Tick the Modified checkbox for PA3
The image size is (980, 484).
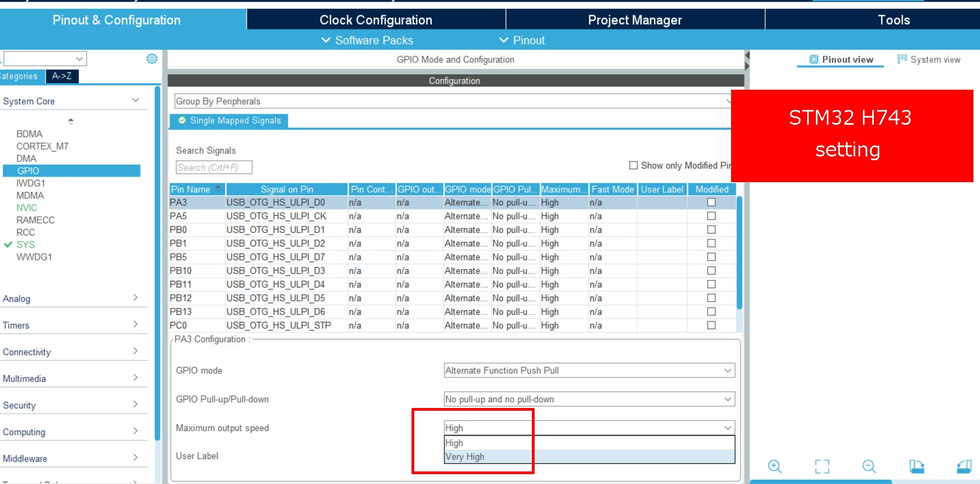711,202
